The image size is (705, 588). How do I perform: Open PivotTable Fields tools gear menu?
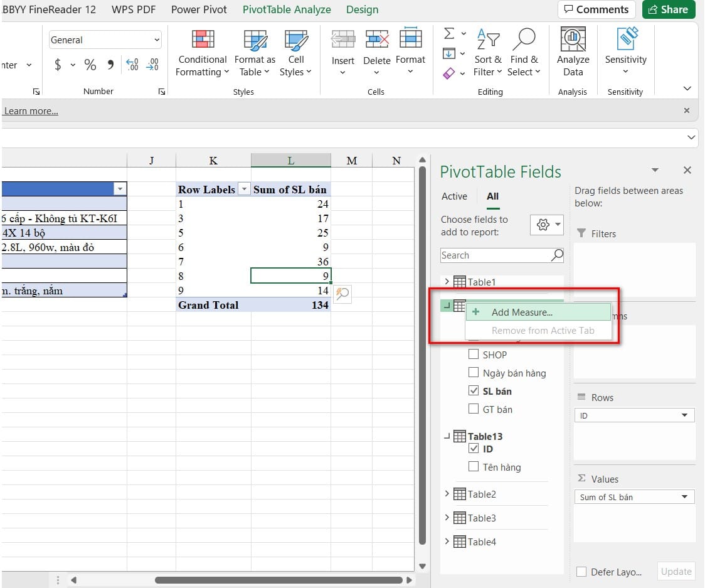[546, 225]
